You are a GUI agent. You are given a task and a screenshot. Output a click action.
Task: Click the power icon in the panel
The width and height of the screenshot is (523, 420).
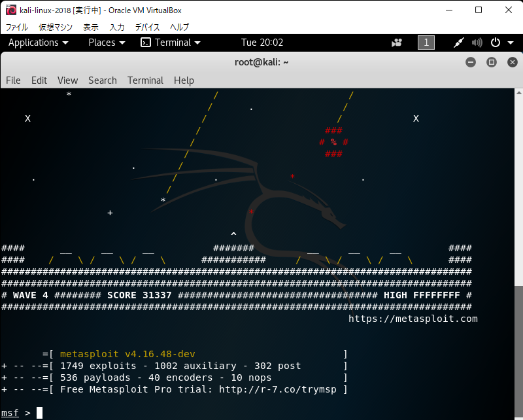click(496, 43)
